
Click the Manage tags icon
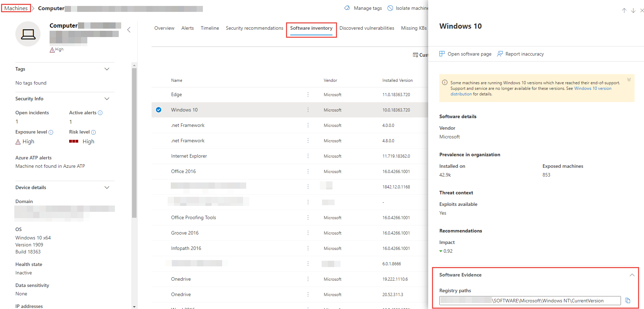click(347, 8)
